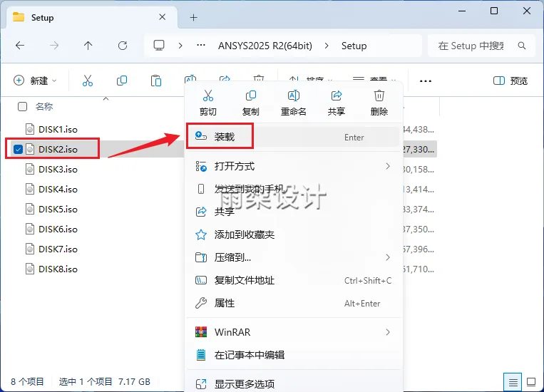The height and width of the screenshot is (392, 544).
Task: Click the Share icon at the context menu top
Action: pyautogui.click(x=337, y=96)
